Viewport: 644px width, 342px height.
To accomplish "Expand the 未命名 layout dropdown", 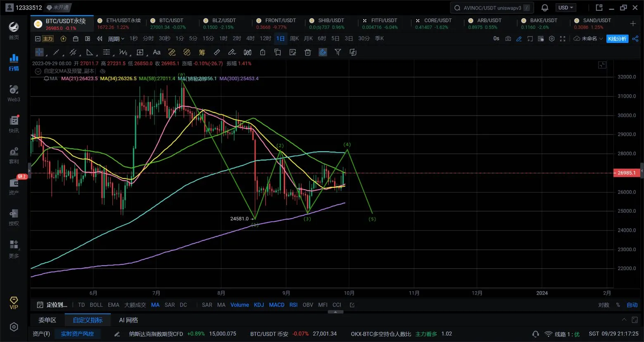I will pyautogui.click(x=588, y=38).
